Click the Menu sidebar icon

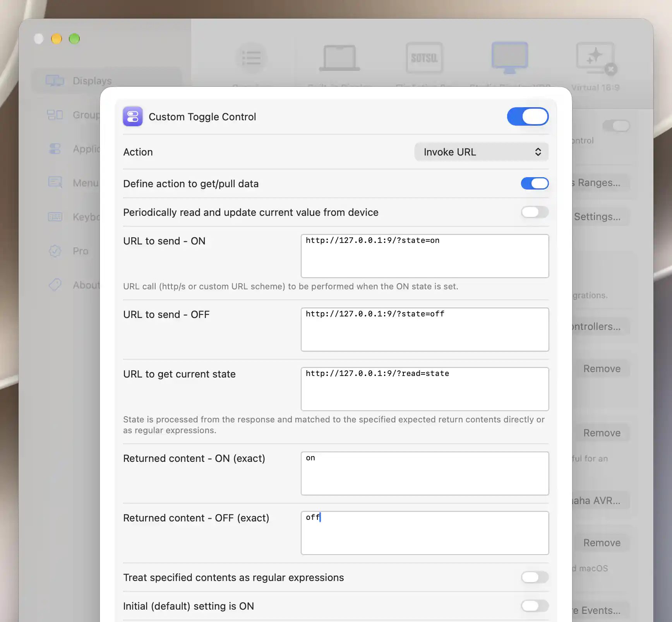pyautogui.click(x=55, y=182)
